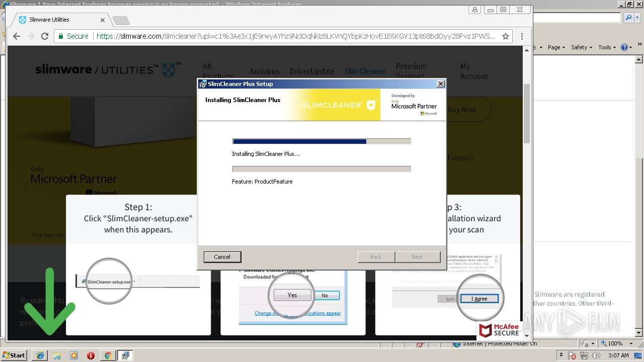
Task: Launch Internet Explorer from taskbar
Action: tap(40, 355)
